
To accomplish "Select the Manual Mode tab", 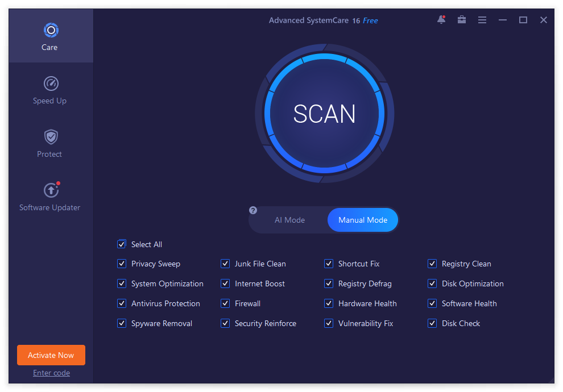I will [x=363, y=220].
